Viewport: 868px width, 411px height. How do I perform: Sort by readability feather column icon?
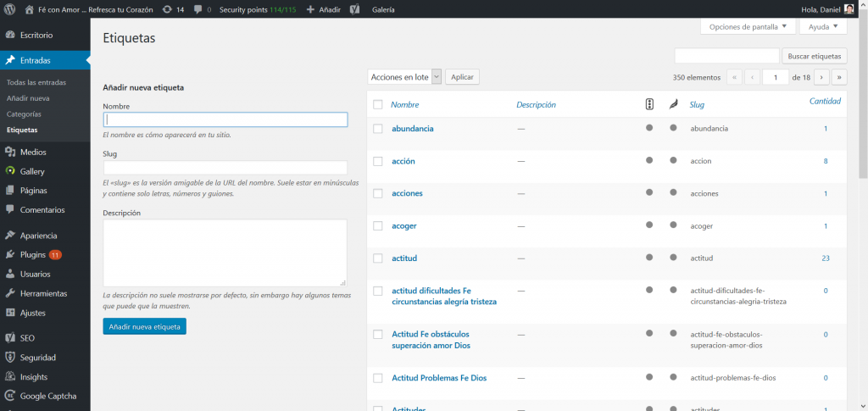(673, 105)
